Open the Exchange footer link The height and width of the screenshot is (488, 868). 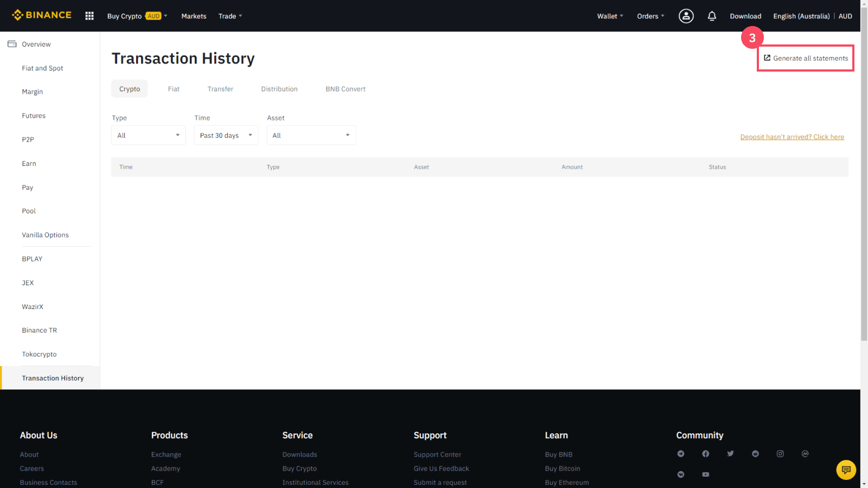tap(166, 454)
